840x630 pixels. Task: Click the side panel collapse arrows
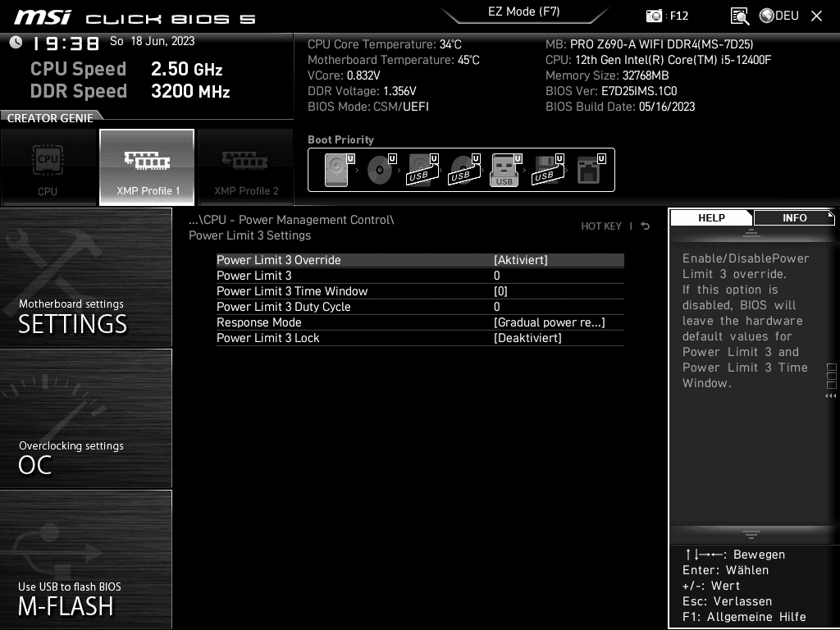pos(830,396)
